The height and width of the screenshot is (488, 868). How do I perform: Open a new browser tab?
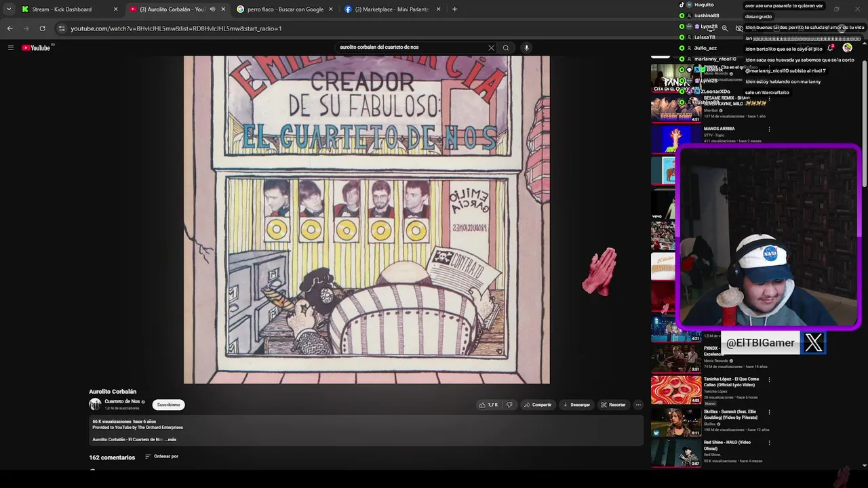454,9
